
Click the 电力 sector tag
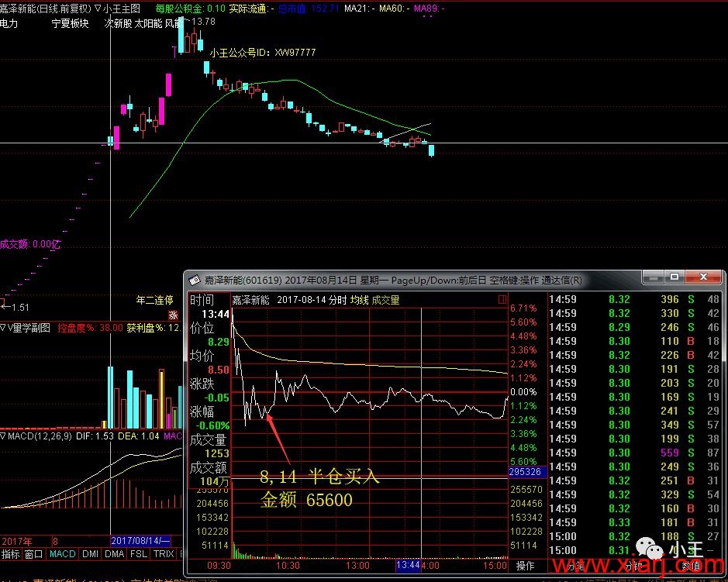click(x=9, y=23)
